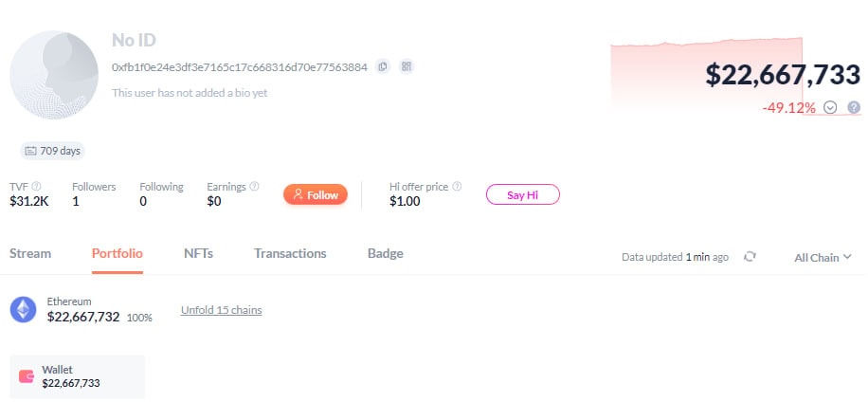Select the Badge tab
This screenshot has width=868, height=402.
tap(385, 253)
